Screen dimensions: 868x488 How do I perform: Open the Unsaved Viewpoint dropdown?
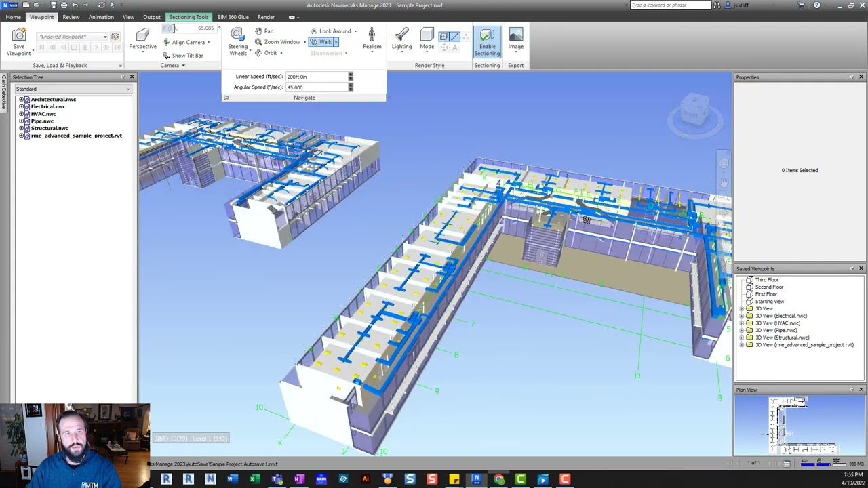point(105,37)
